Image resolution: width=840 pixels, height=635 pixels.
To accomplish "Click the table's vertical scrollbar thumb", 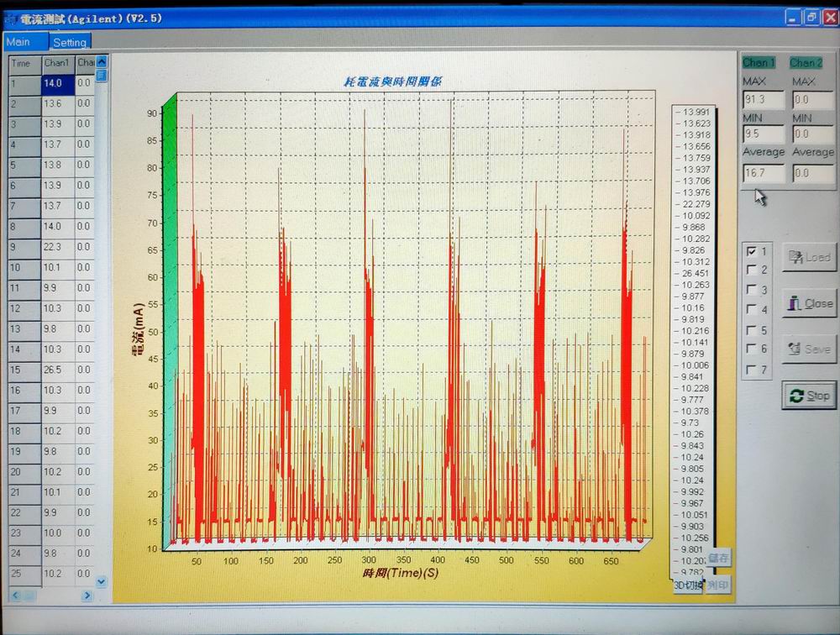I will coord(102,76).
